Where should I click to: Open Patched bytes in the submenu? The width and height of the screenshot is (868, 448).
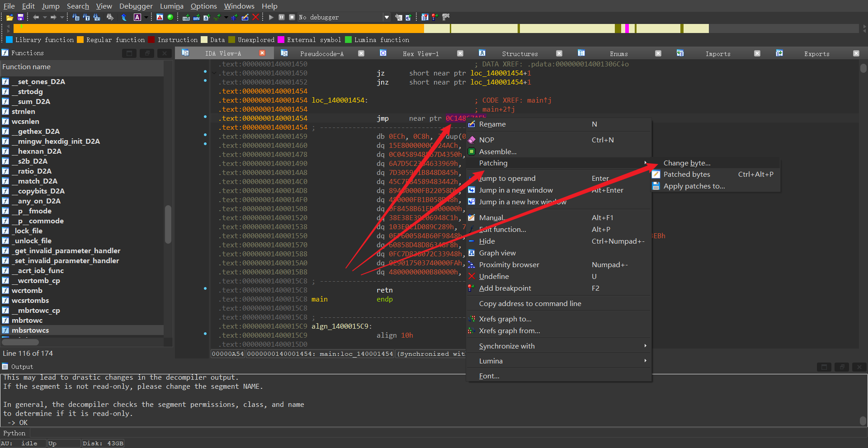[x=716, y=174]
